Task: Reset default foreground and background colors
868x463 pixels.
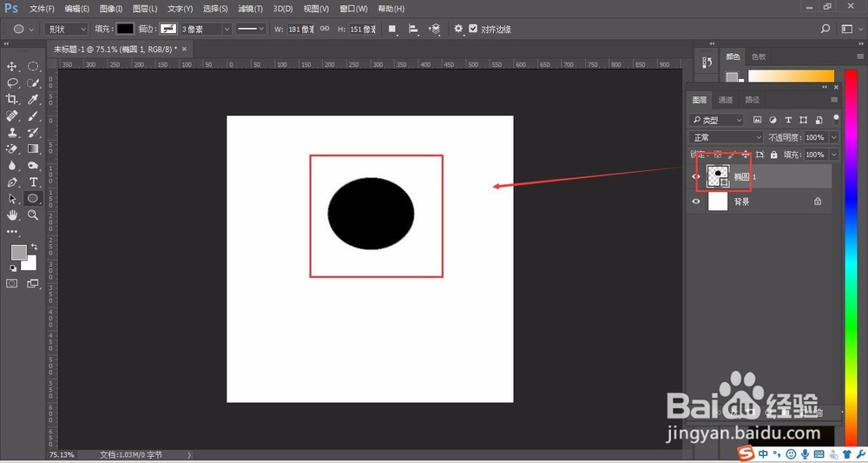Action: 13,268
